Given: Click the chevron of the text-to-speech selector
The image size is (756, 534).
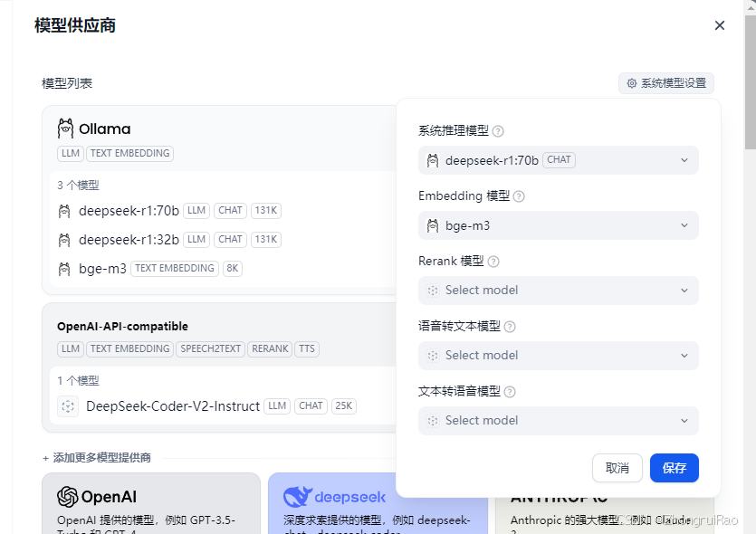Looking at the screenshot, I should [684, 421].
